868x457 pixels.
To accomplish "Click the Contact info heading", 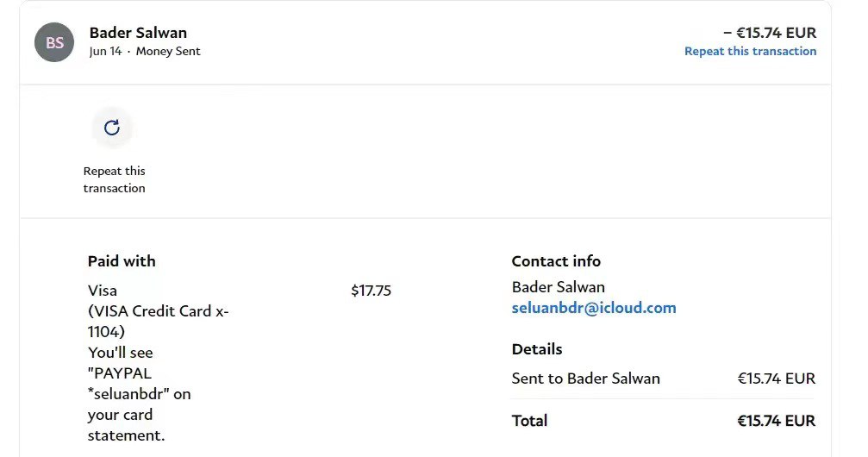I will 556,261.
